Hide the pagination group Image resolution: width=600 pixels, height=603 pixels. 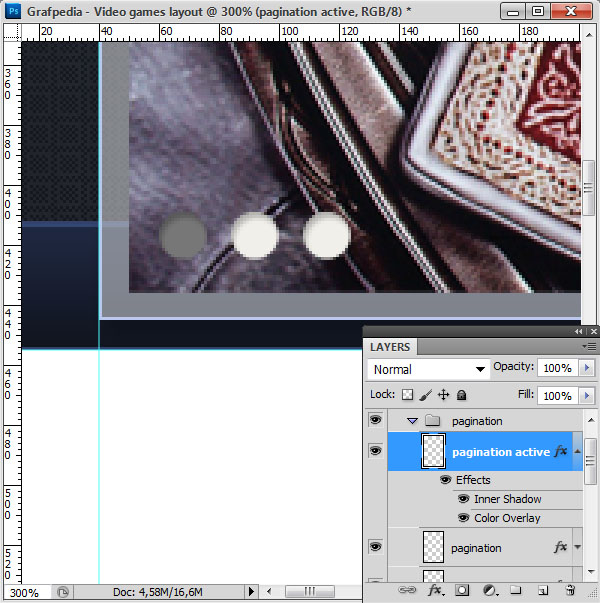[x=375, y=420]
